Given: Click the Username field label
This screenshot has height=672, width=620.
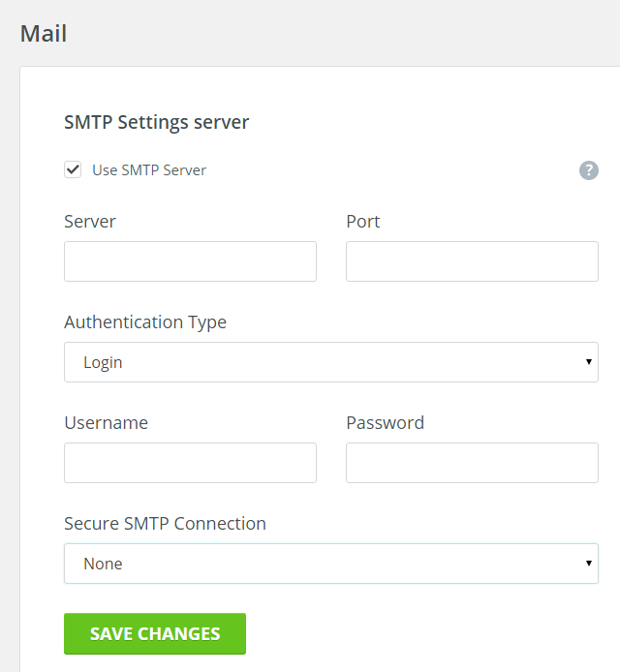Looking at the screenshot, I should point(107,423).
